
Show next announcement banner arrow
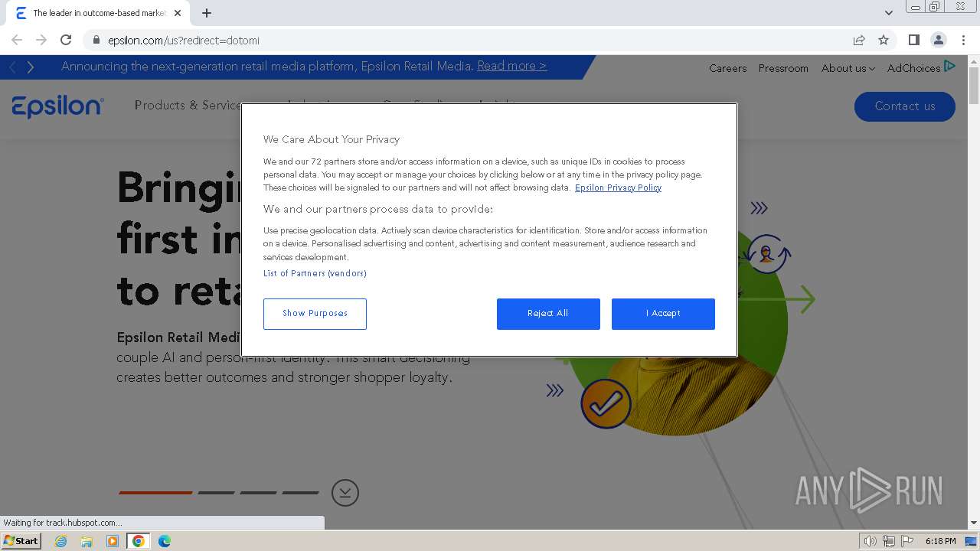pos(30,67)
